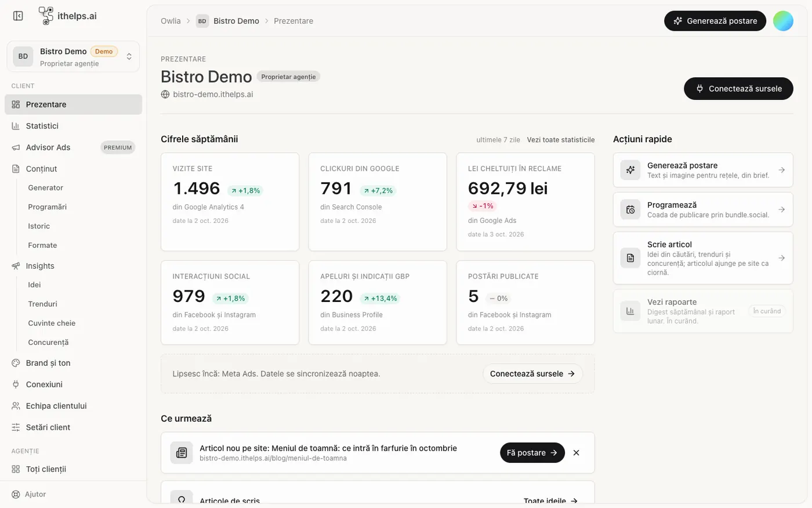Click the Advisor Ads megaphone icon
The height and width of the screenshot is (508, 812).
(16, 147)
